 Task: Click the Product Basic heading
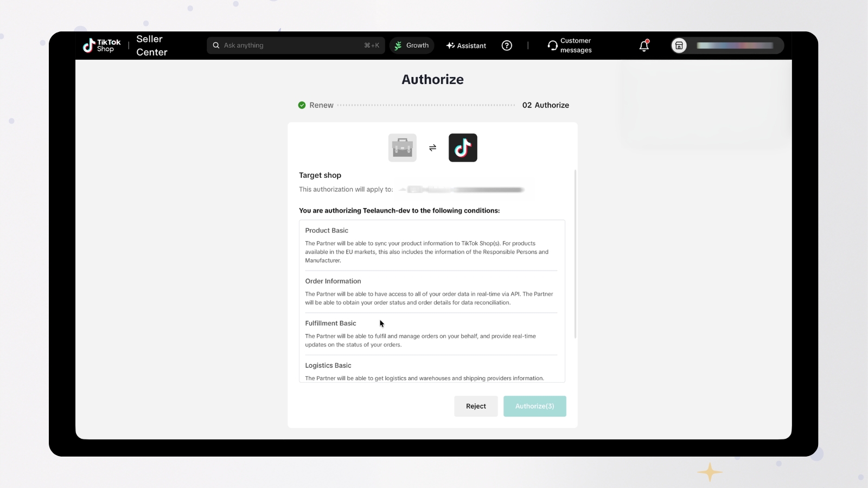pos(327,230)
